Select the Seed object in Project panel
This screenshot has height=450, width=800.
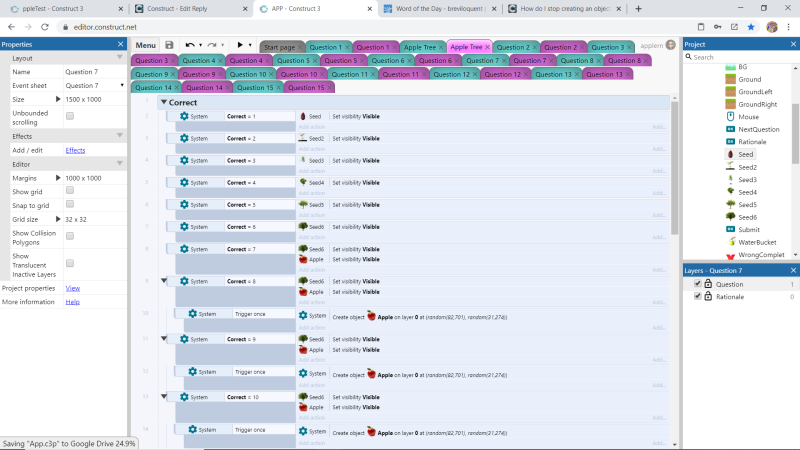745,154
